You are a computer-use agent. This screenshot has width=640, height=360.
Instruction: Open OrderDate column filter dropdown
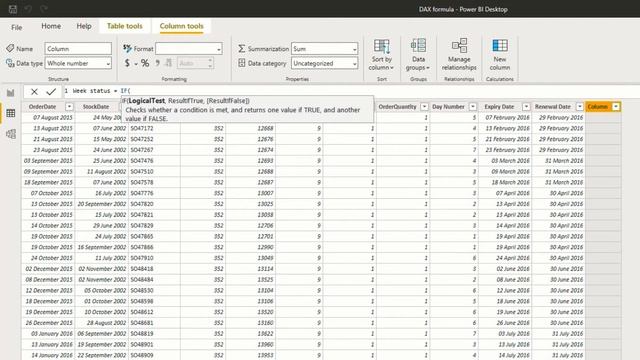click(x=69, y=107)
